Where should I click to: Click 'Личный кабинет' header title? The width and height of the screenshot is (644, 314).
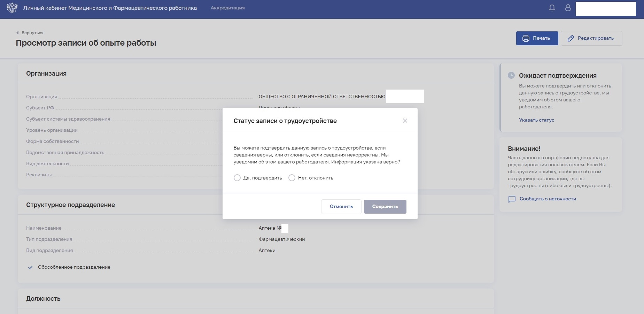click(110, 8)
